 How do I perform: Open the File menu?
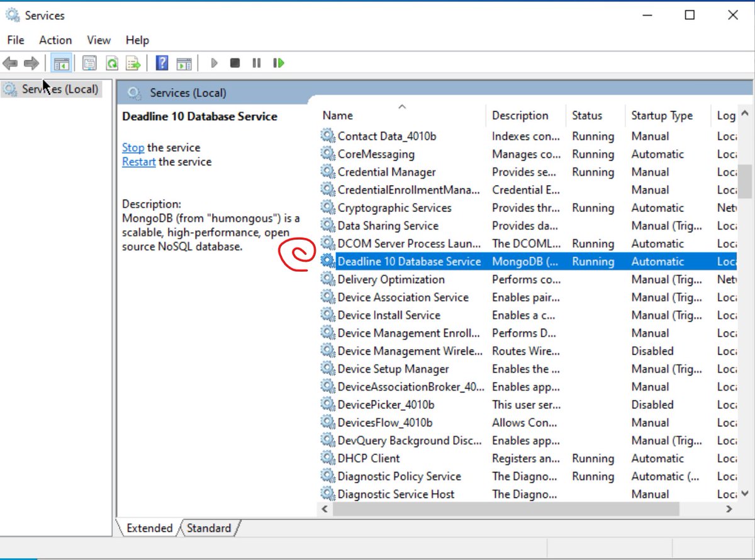(16, 40)
